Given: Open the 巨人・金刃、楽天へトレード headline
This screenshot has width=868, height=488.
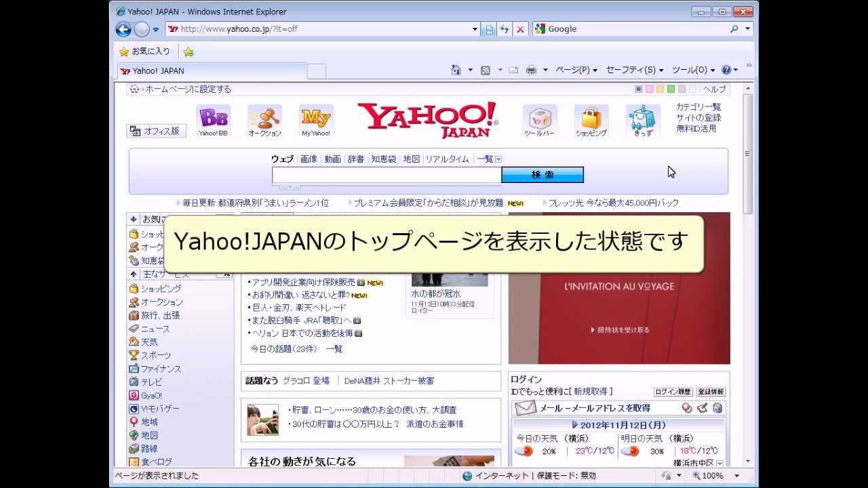Looking at the screenshot, I should [x=299, y=308].
